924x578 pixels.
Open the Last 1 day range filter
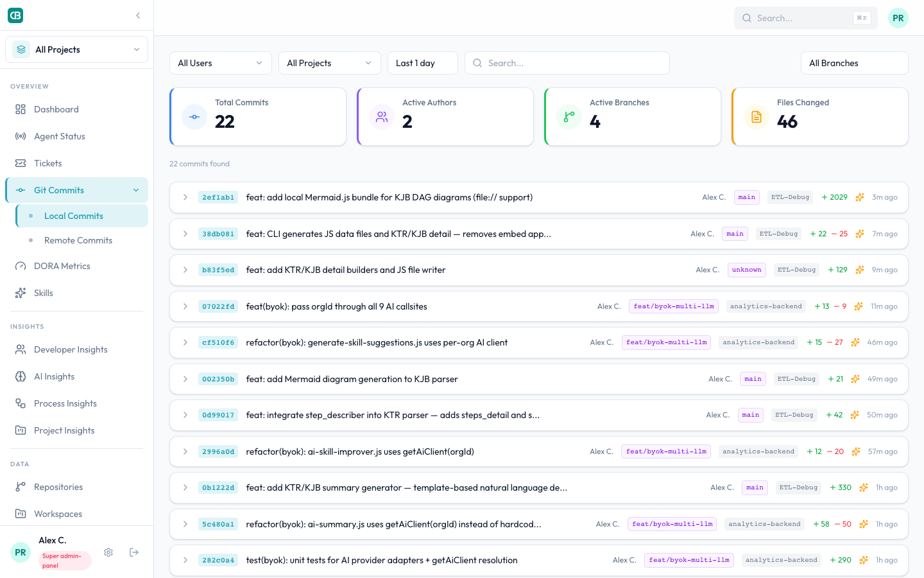pos(423,63)
